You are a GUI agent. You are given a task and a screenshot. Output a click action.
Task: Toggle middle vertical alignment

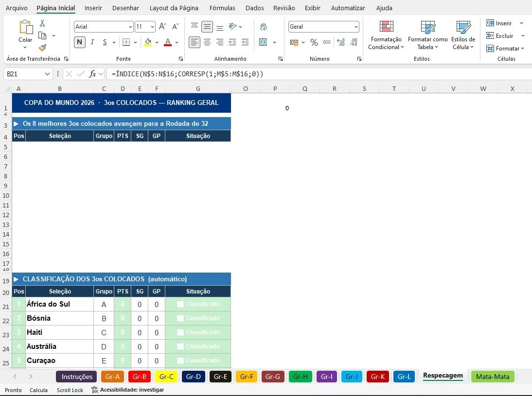point(207,26)
